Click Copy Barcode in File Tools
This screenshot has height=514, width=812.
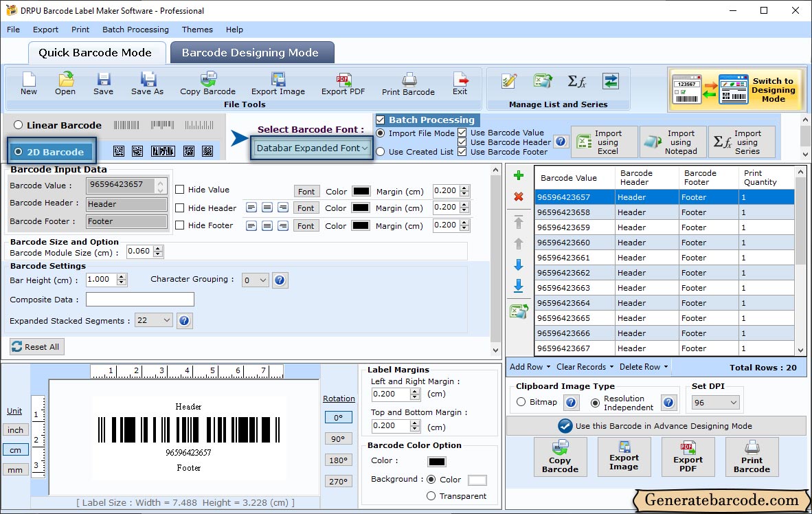(x=207, y=84)
